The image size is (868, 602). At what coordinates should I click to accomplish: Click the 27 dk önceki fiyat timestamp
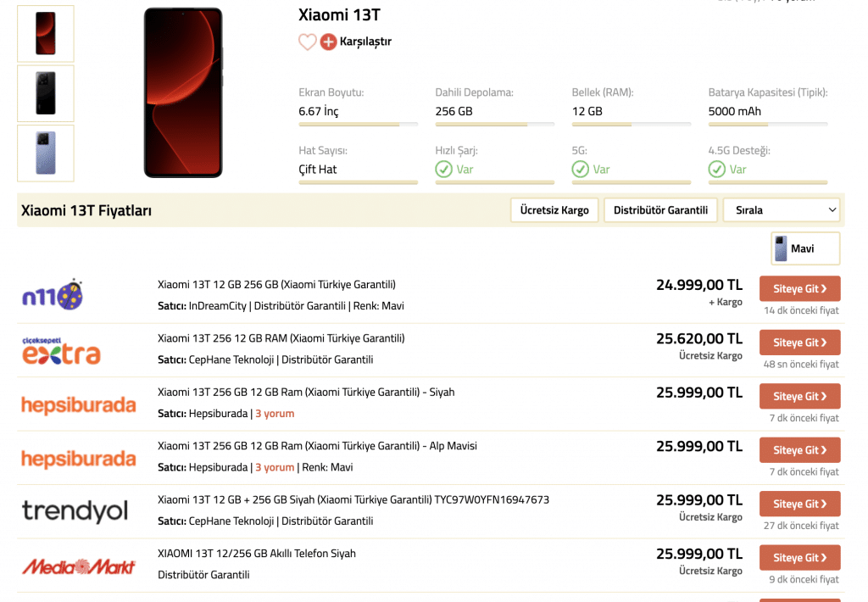point(801,526)
